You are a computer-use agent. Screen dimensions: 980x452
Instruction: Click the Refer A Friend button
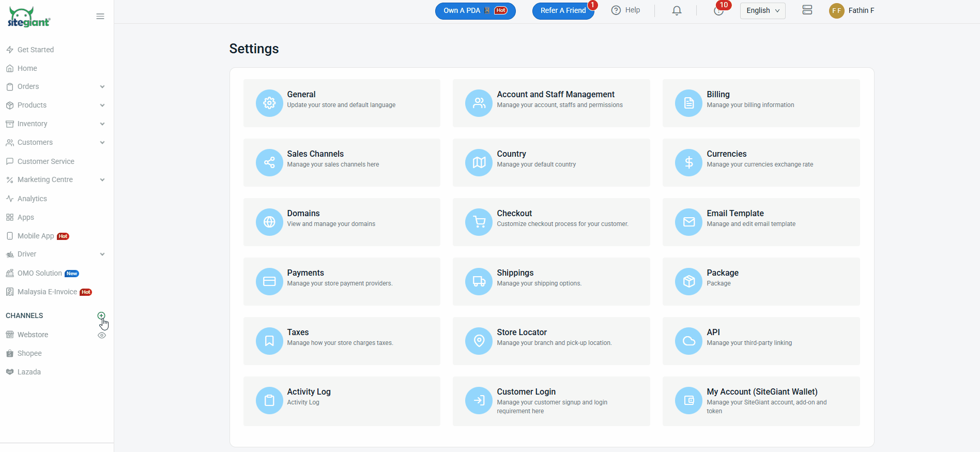[563, 11]
